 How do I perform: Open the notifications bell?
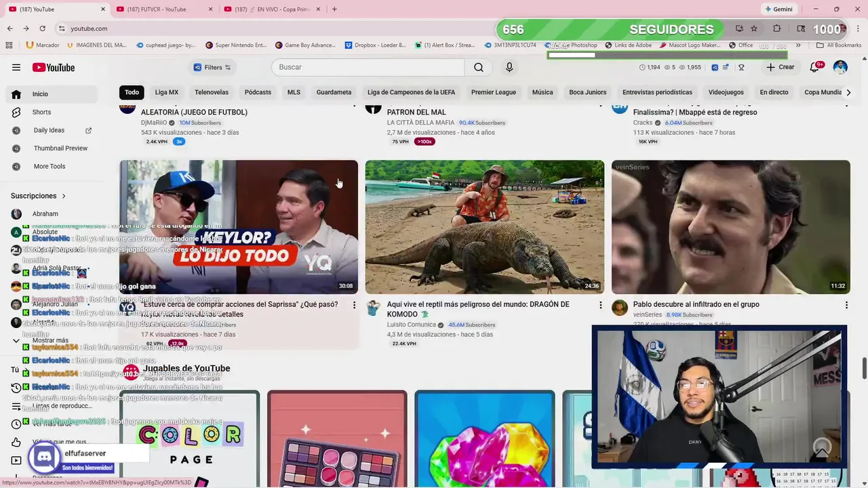[814, 67]
